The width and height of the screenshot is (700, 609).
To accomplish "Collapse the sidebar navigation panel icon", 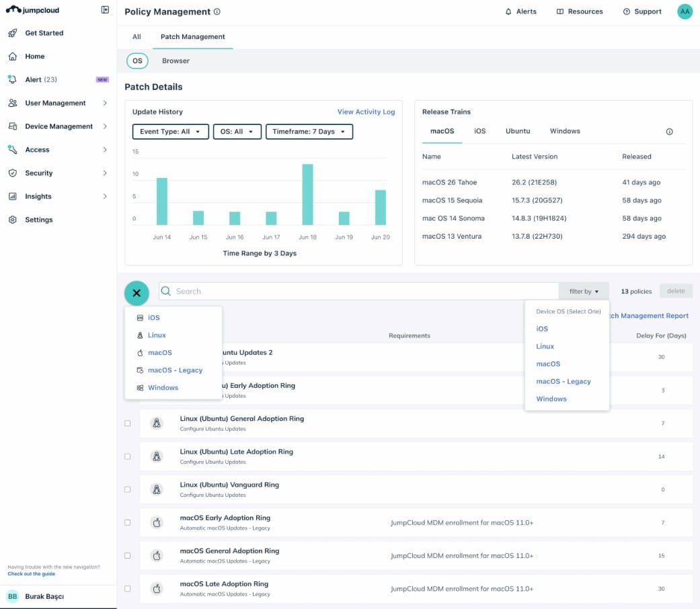I will pos(105,10).
